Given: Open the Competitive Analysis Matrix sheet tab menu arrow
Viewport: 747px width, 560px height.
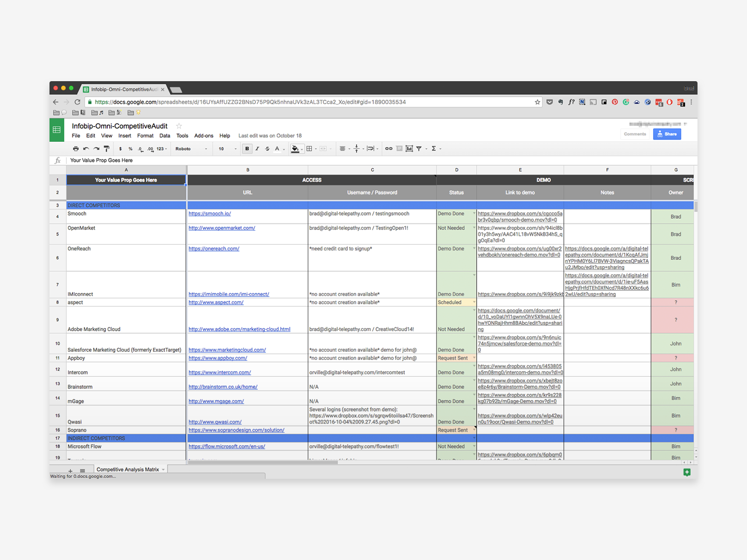Looking at the screenshot, I should (163, 470).
